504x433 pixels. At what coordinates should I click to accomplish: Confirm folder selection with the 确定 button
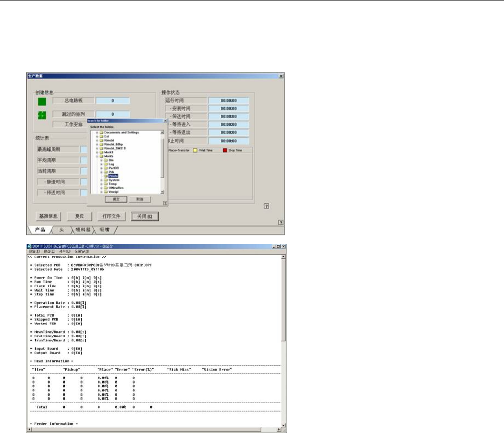116,200
